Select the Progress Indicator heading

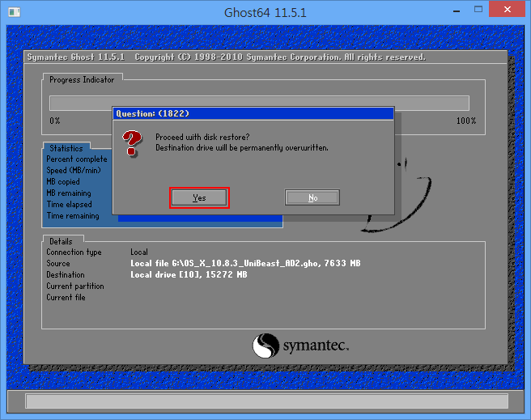click(x=82, y=80)
